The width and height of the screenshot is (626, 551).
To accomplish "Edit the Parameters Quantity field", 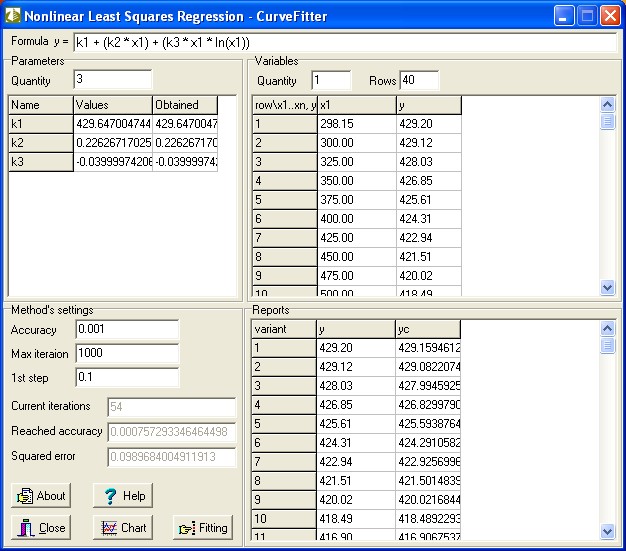I will [112, 79].
